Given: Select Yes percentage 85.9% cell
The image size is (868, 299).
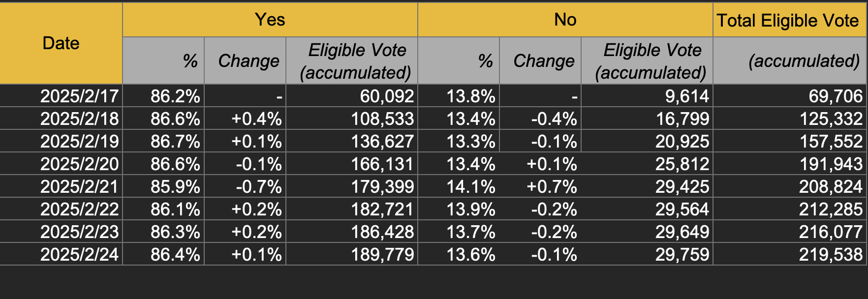Looking at the screenshot, I should [x=163, y=186].
